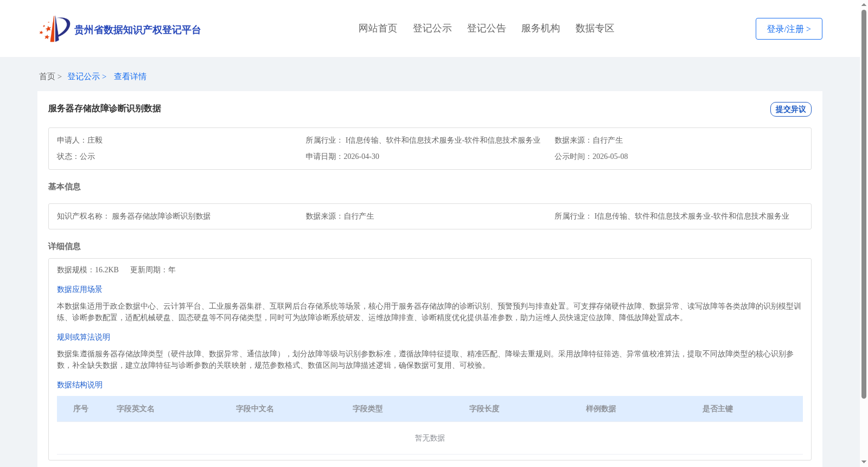The height and width of the screenshot is (467, 868).
Task: Click the vertical scrollbar thumb
Action: coord(864,204)
